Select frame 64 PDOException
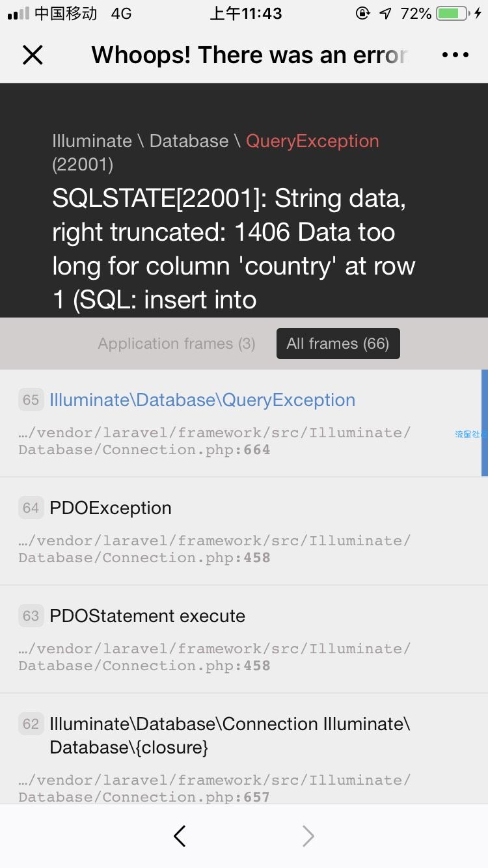 244,531
